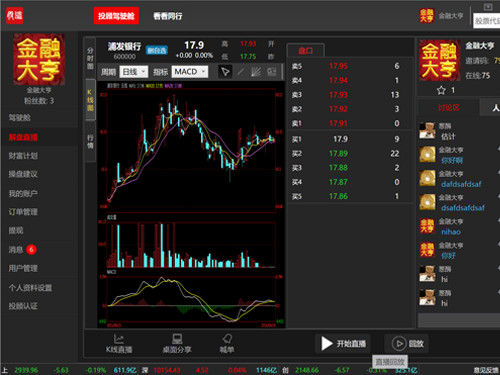Viewport: 500px width, 375px height.
Task: Go to 操盘建议 in sidebar
Action: (23, 174)
